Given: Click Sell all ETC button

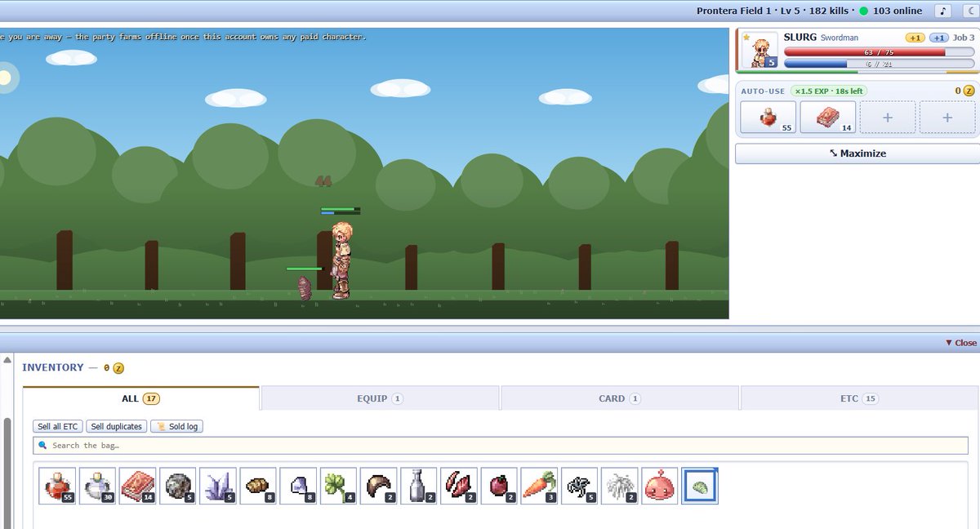Looking at the screenshot, I should 58,426.
